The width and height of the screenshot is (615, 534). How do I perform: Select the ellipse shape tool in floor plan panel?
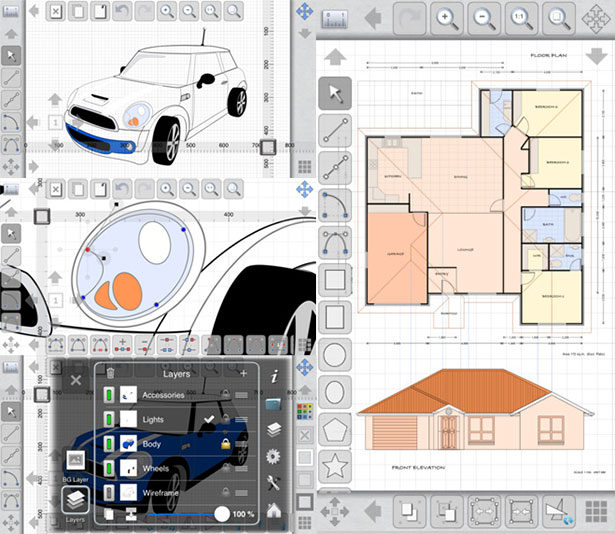(335, 392)
